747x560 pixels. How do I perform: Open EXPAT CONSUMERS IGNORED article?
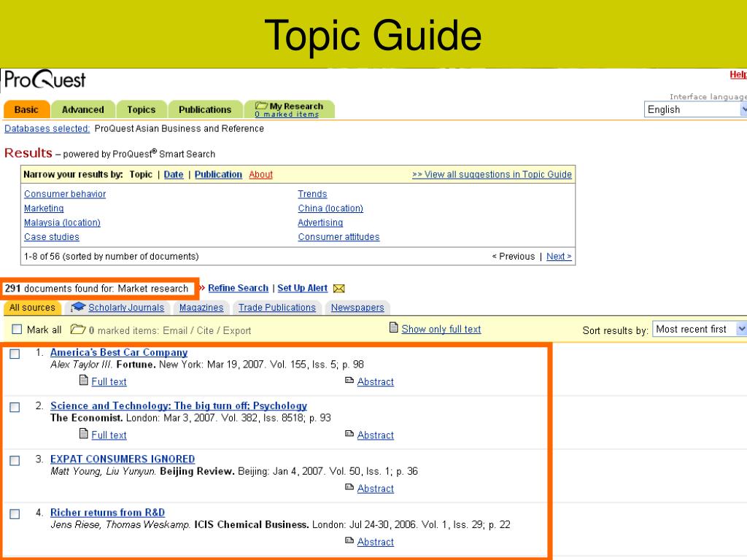pyautogui.click(x=123, y=459)
